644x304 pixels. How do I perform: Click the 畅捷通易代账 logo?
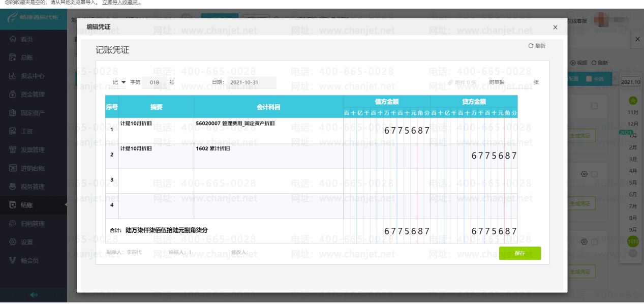34,18
